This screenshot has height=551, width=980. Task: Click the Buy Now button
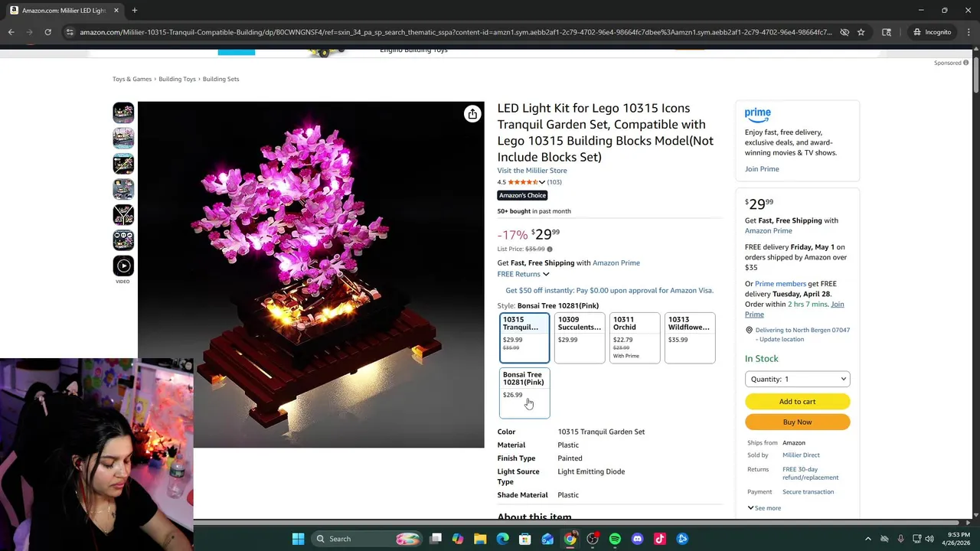tap(797, 422)
